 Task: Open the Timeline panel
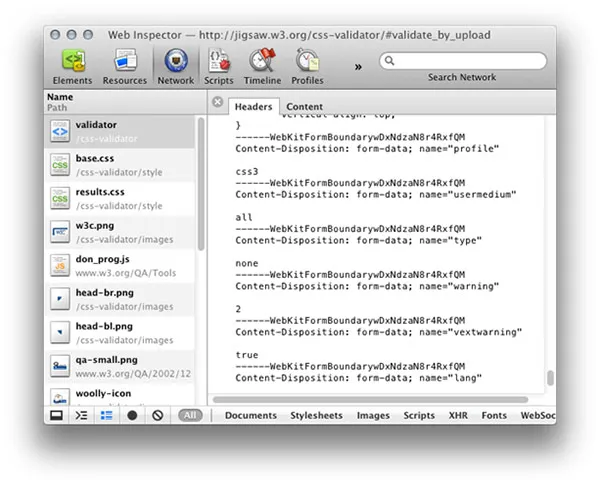(x=262, y=66)
